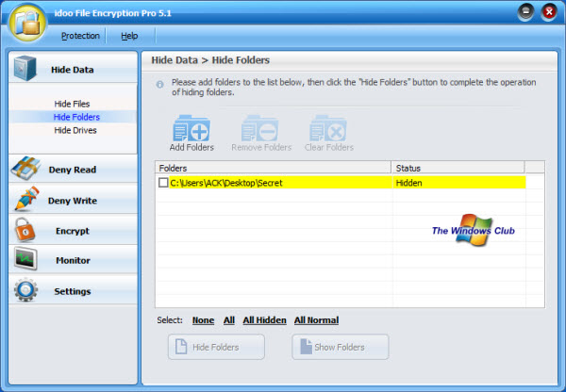Click the Hide Folders button

pyautogui.click(x=216, y=347)
